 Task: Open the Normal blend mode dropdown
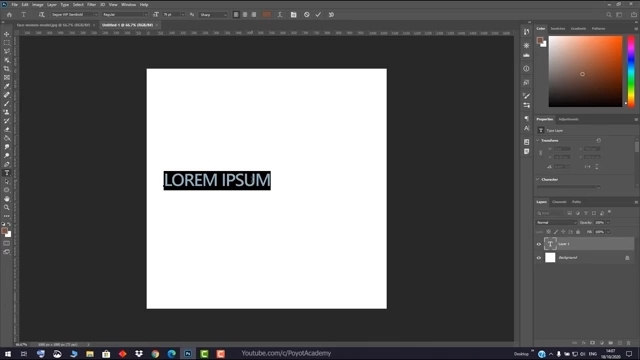[556, 222]
